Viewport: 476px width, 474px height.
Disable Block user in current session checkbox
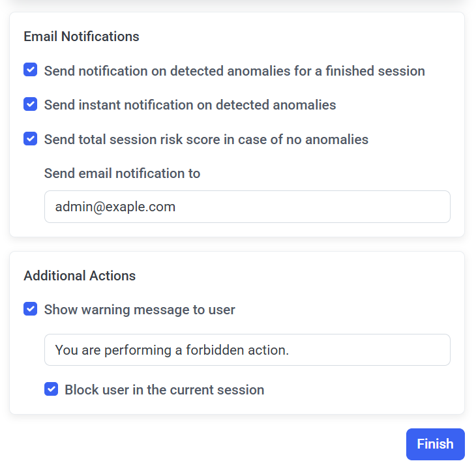(x=51, y=389)
